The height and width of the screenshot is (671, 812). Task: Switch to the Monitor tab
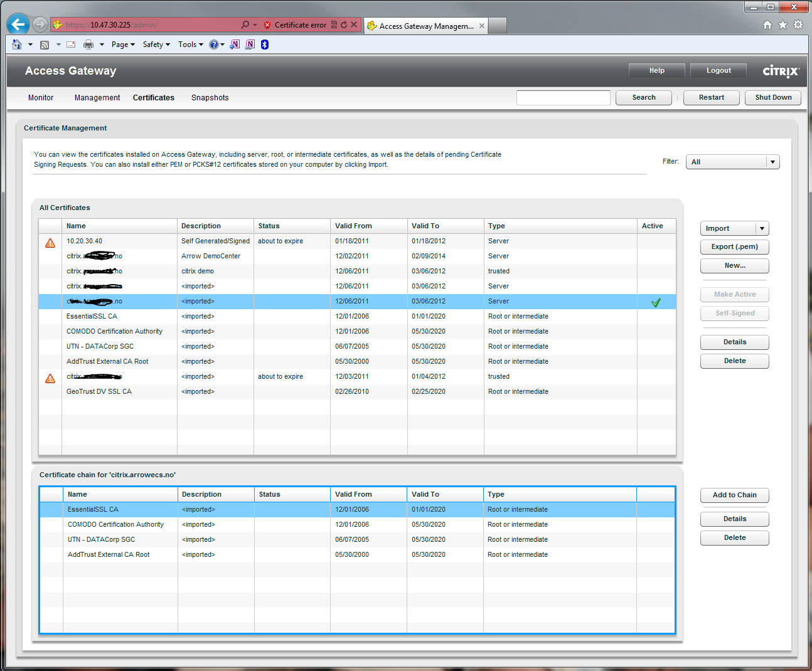41,98
